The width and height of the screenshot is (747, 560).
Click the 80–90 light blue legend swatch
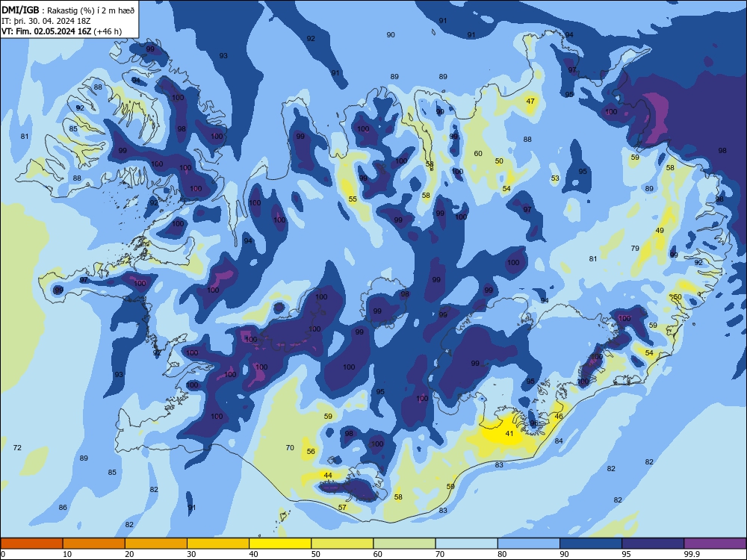(x=529, y=544)
